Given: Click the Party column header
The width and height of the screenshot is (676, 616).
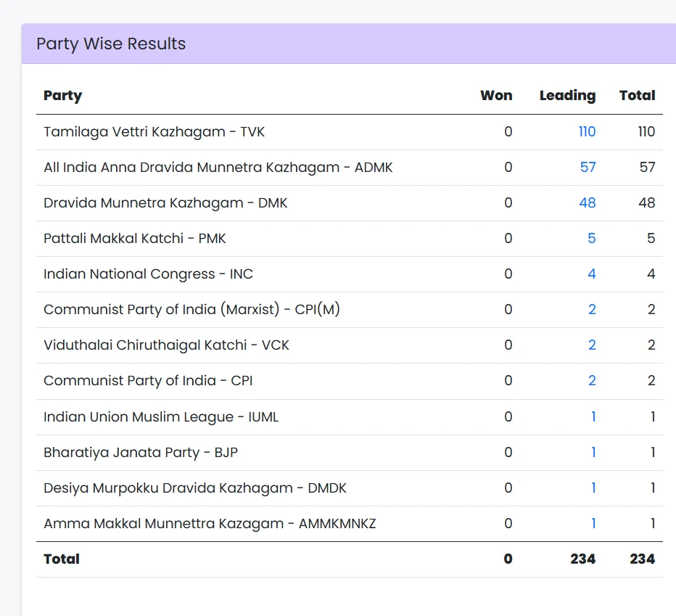Looking at the screenshot, I should click(x=62, y=95).
